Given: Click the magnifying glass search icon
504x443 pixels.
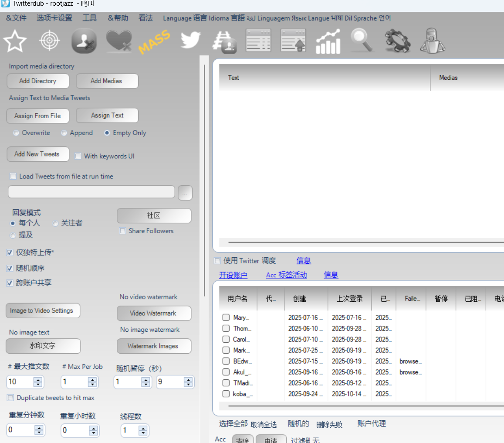Looking at the screenshot, I should point(362,41).
